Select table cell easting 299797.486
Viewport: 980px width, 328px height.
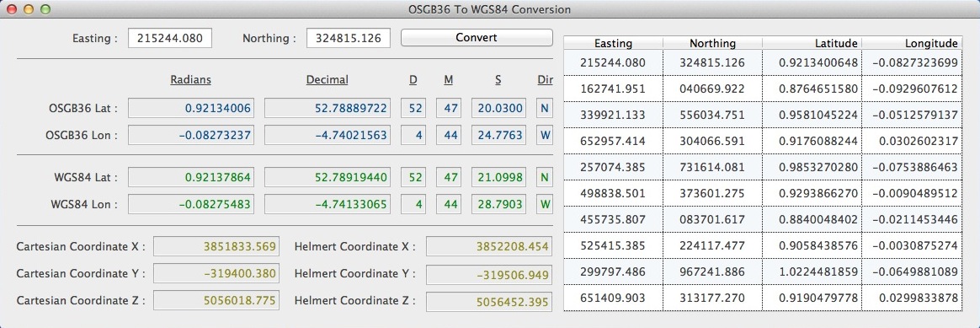pos(613,272)
